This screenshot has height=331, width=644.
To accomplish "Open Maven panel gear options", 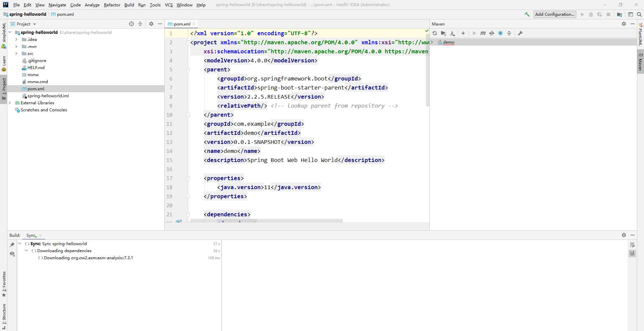I will click(x=624, y=24).
